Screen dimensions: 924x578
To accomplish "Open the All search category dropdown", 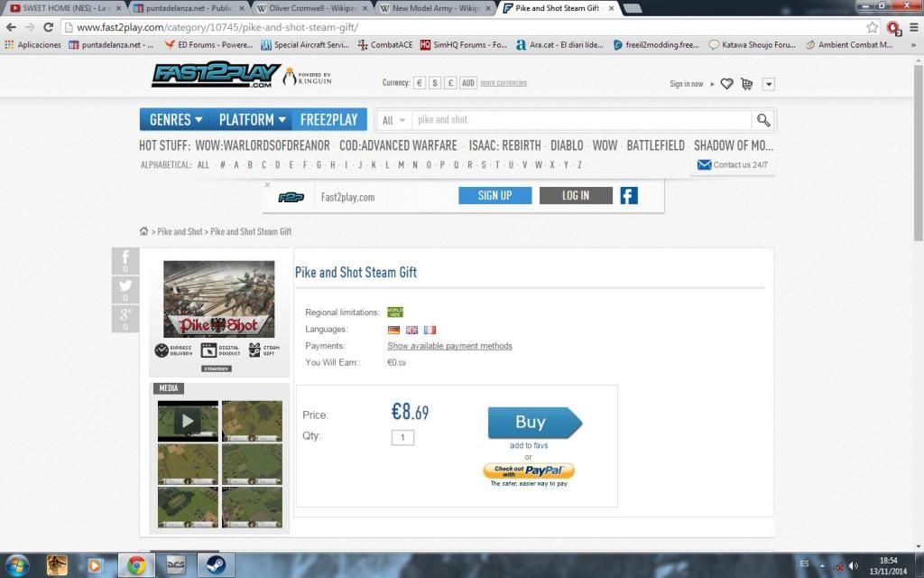I will [393, 120].
